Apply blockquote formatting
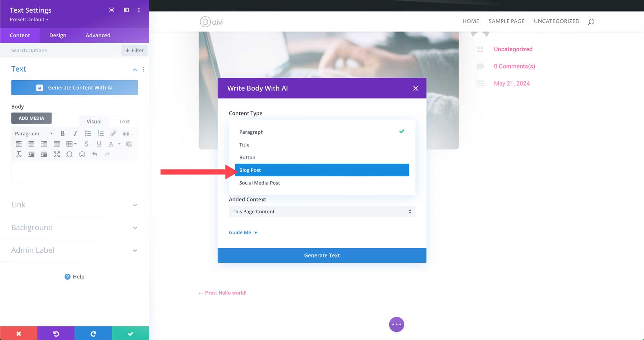 (126, 133)
